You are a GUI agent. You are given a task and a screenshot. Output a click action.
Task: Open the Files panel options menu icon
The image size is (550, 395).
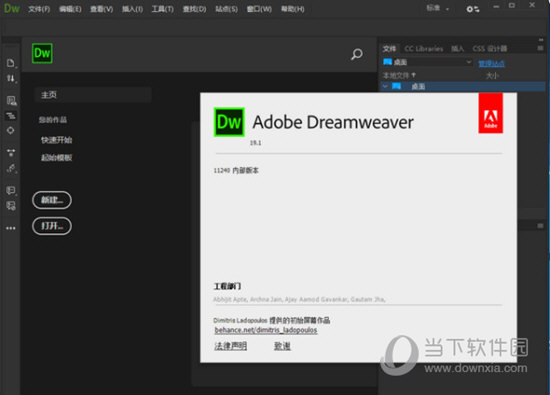[x=541, y=48]
